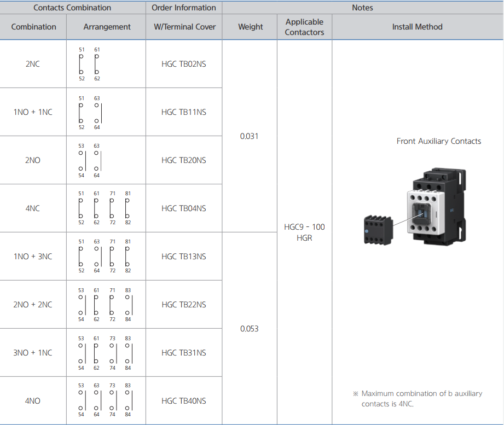Click the weight value "0.053"
This screenshot has width=504, height=425.
pyautogui.click(x=249, y=329)
